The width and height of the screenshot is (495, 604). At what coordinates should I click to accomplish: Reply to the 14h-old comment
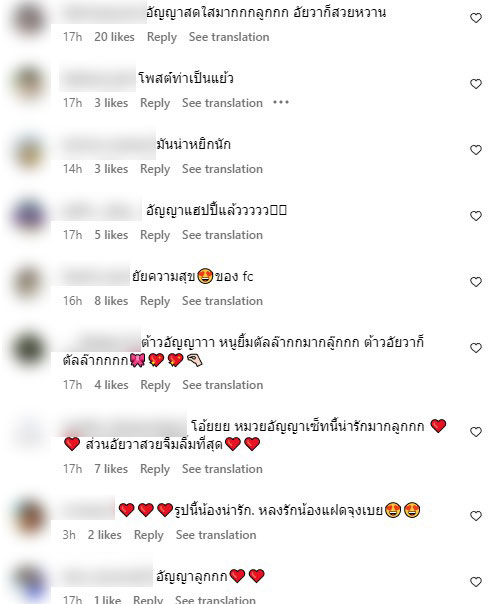(x=155, y=169)
